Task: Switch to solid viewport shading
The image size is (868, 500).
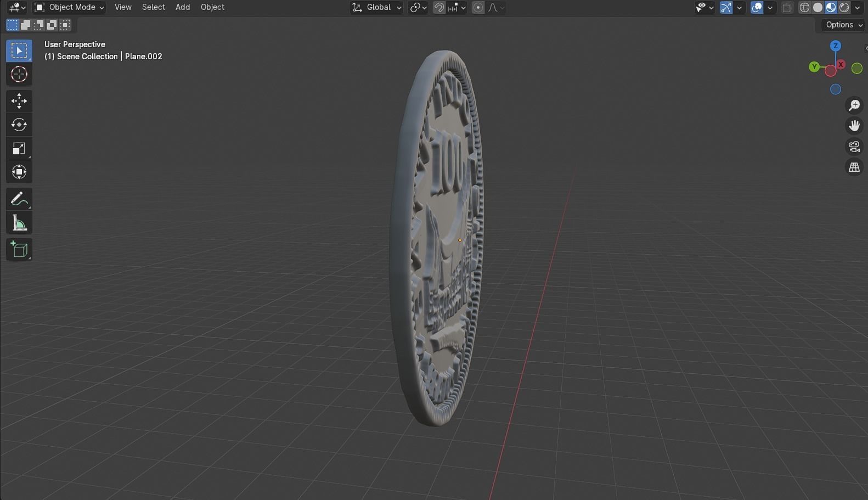Action: pyautogui.click(x=818, y=7)
